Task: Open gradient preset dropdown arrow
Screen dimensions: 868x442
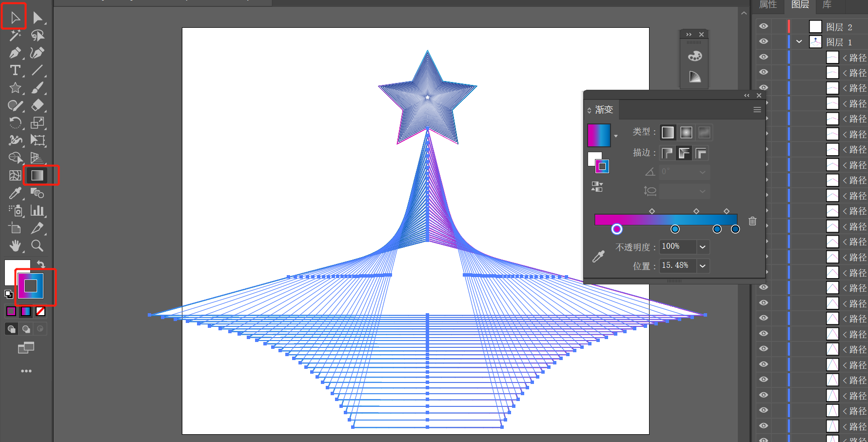Action: click(x=616, y=136)
